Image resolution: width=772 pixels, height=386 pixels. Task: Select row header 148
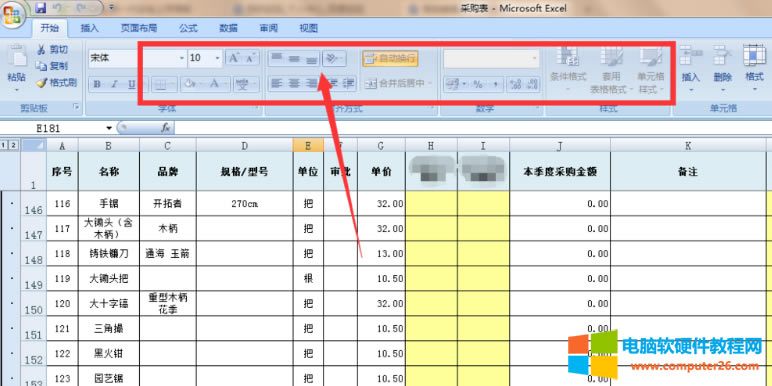tap(33, 254)
